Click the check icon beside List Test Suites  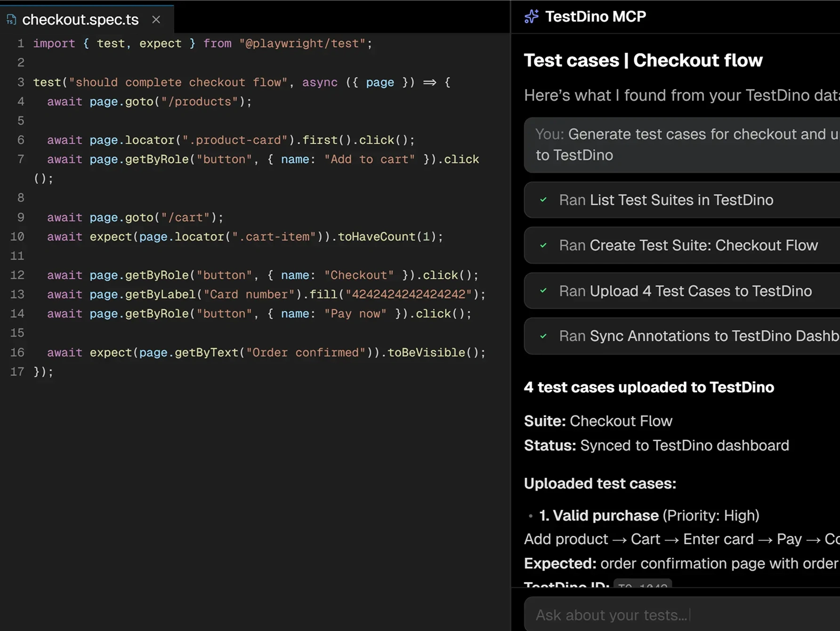[543, 200]
